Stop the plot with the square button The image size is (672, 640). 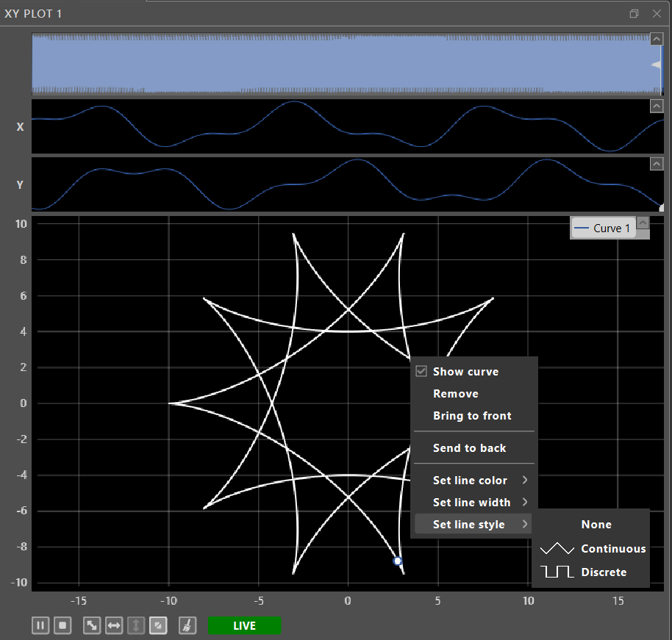coord(63,625)
